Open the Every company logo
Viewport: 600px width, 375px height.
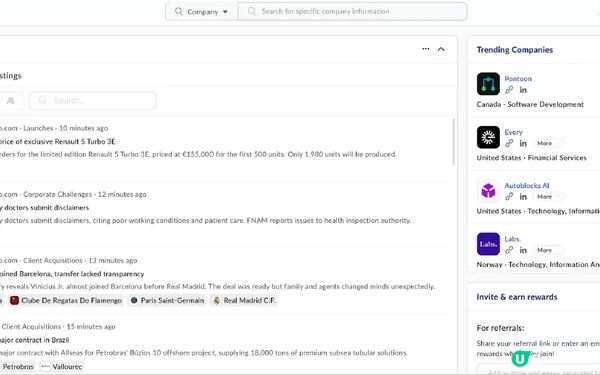pyautogui.click(x=488, y=137)
